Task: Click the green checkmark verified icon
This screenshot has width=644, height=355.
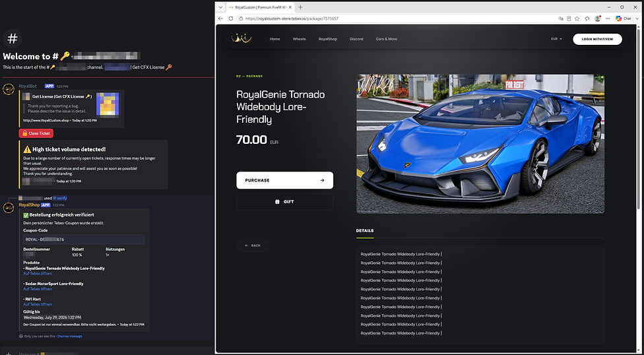Action: click(x=26, y=215)
